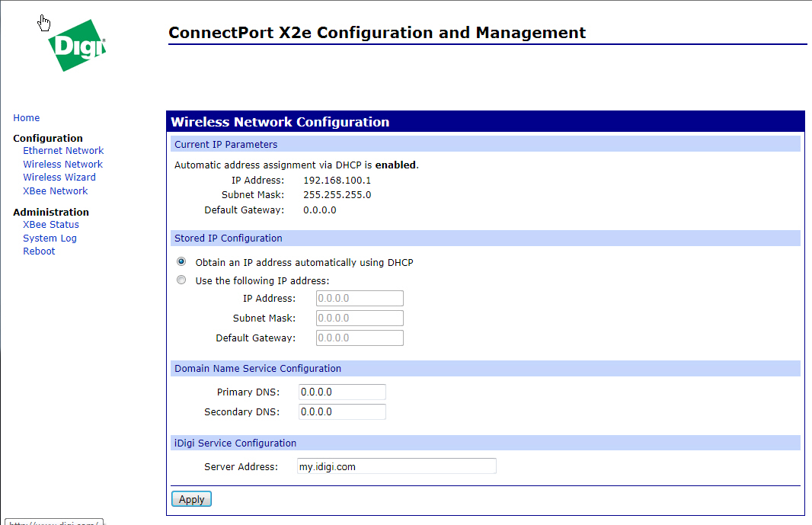812x525 pixels.
Task: Click the stored Default Gateway field
Action: (x=360, y=338)
